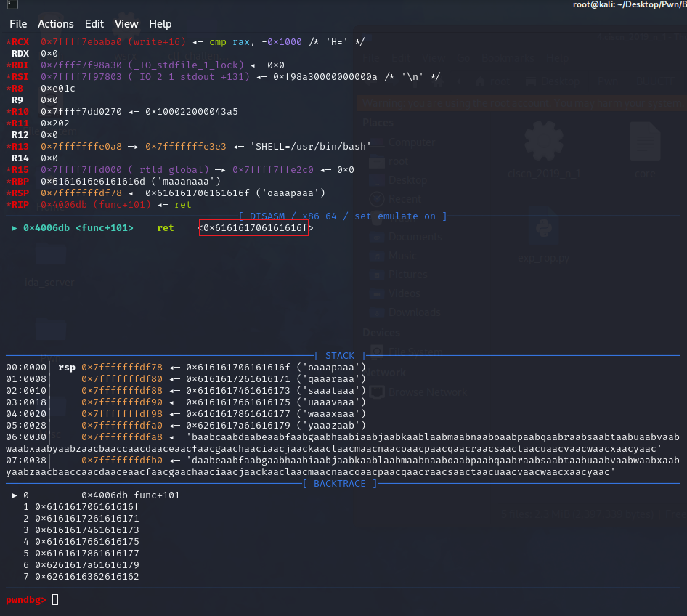
Task: Click the 0x202 value
Action: point(54,123)
